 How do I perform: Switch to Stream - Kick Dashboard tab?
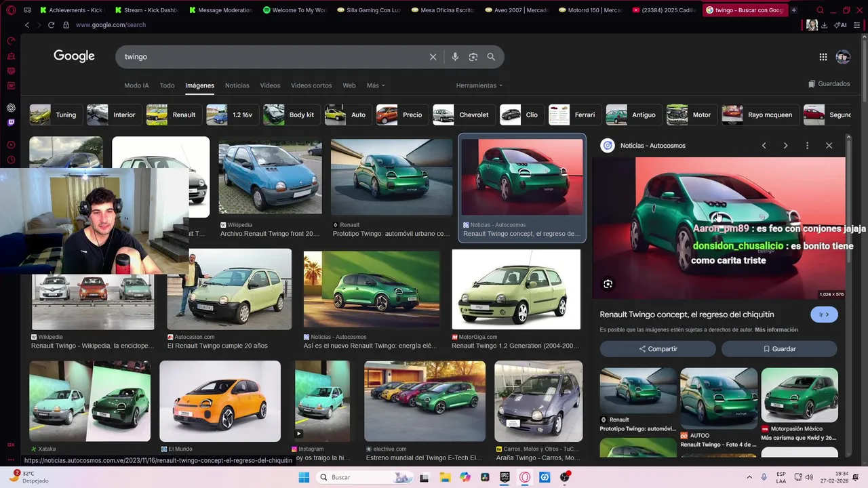click(x=146, y=10)
